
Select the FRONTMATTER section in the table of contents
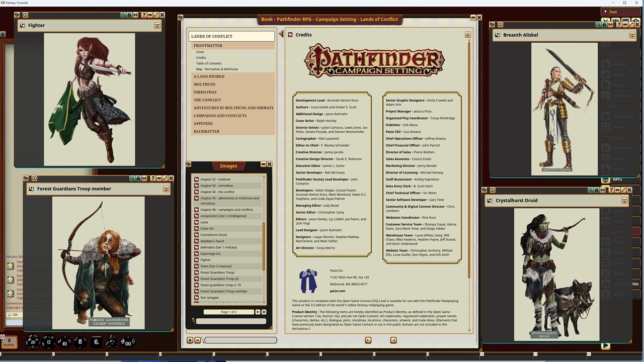(x=208, y=45)
